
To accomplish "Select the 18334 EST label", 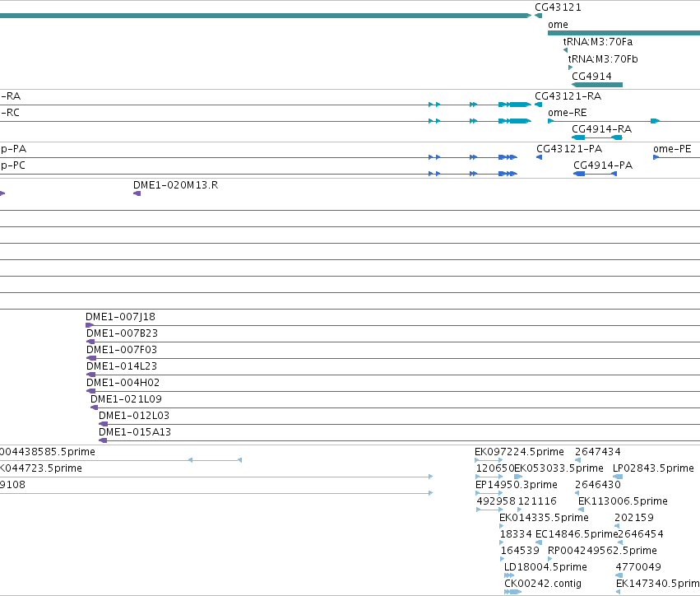I will pyautogui.click(x=516, y=534).
